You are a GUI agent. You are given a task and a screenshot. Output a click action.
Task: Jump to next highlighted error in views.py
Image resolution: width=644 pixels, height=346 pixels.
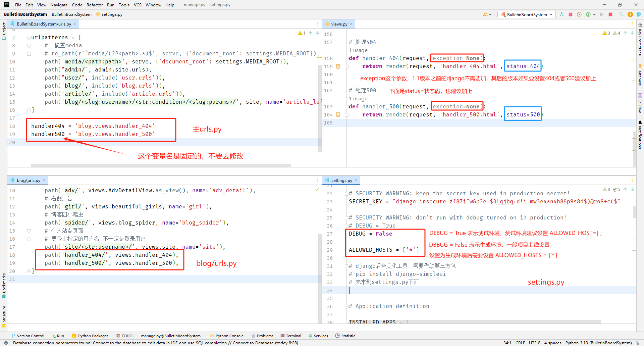632,33
